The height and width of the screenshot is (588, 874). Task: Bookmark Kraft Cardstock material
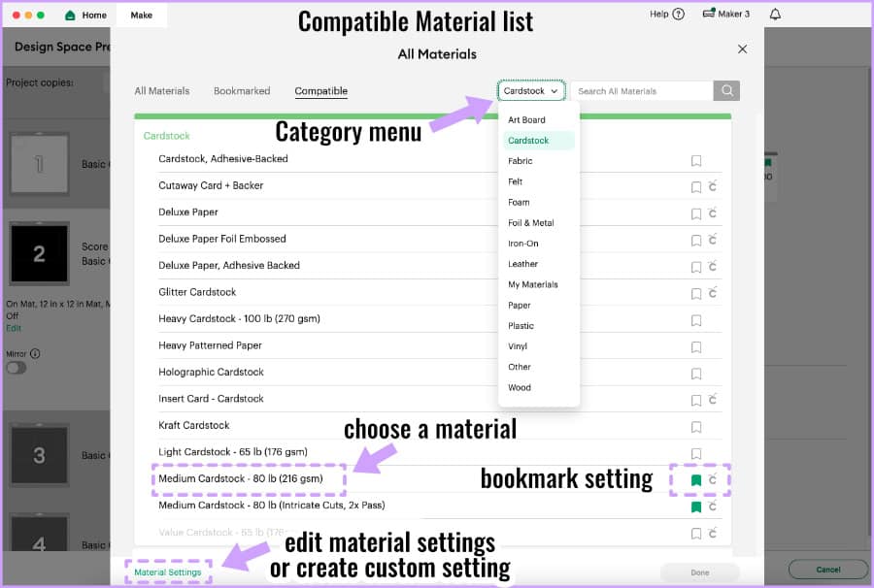[695, 427]
